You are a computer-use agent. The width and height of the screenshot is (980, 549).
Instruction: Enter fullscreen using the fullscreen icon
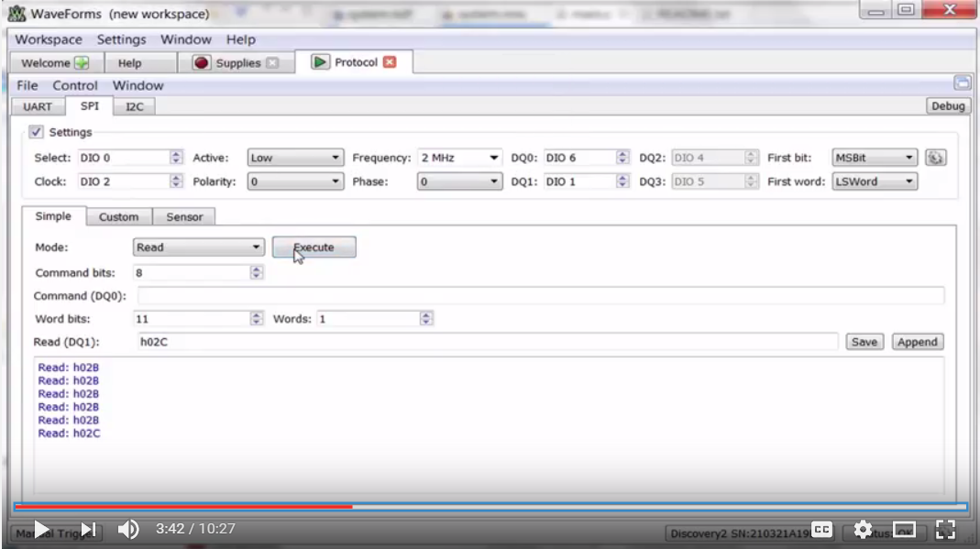[946, 529]
